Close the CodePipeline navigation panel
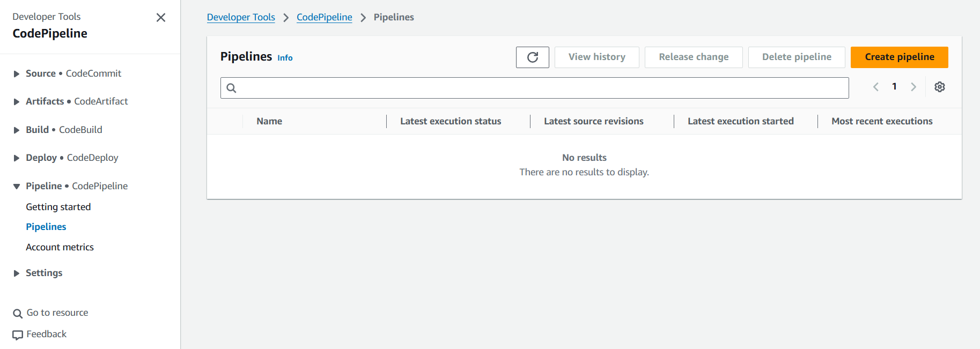This screenshot has width=980, height=349. 160,18
